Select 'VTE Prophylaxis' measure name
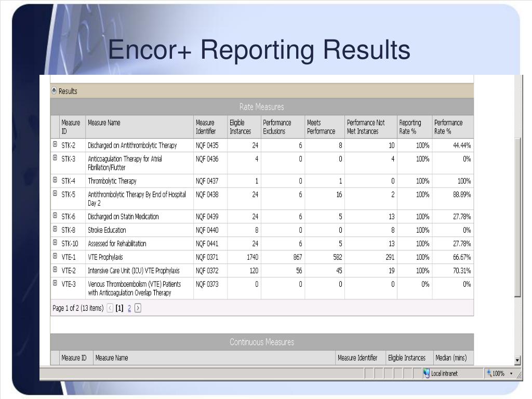 pyautogui.click(x=105, y=258)
